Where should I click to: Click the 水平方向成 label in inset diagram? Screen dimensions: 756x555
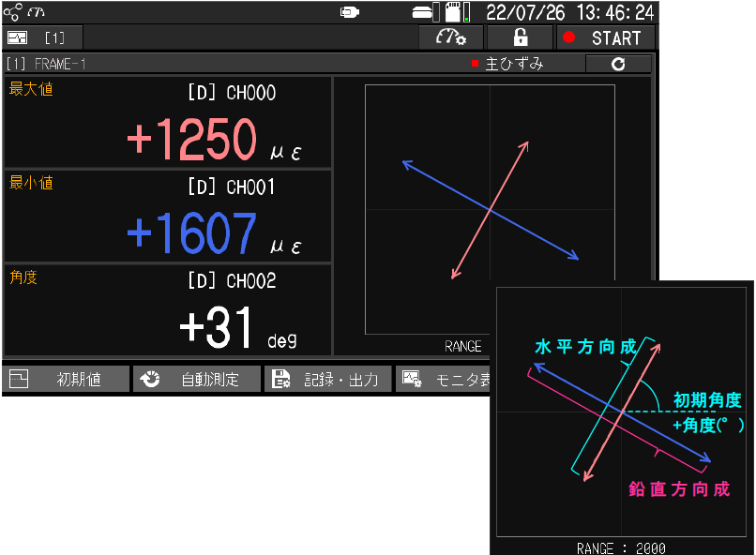(585, 346)
